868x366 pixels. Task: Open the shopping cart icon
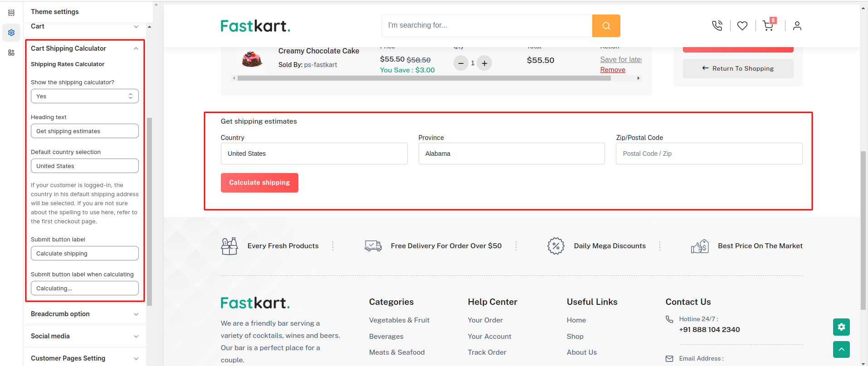(768, 26)
